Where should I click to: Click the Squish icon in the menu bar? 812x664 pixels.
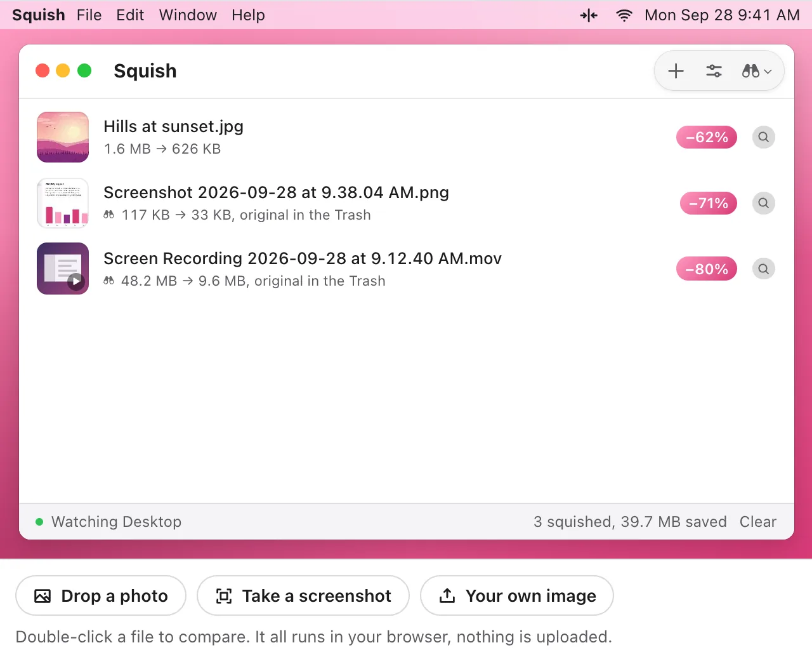[x=589, y=15]
